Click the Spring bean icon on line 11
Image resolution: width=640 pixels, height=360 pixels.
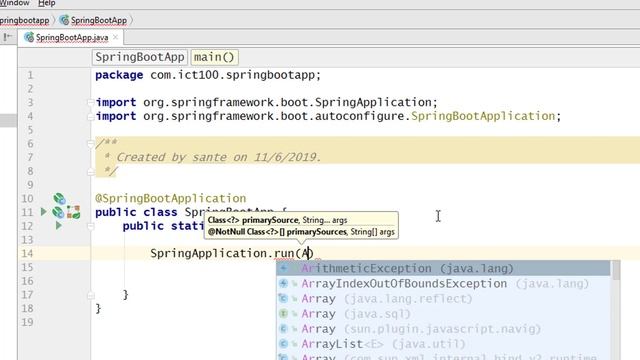click(58, 212)
